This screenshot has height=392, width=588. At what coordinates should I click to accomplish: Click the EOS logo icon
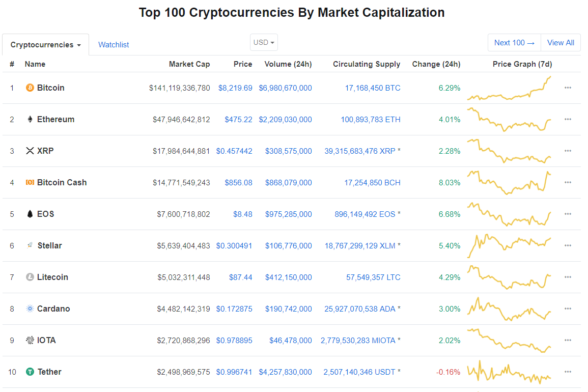pos(30,214)
